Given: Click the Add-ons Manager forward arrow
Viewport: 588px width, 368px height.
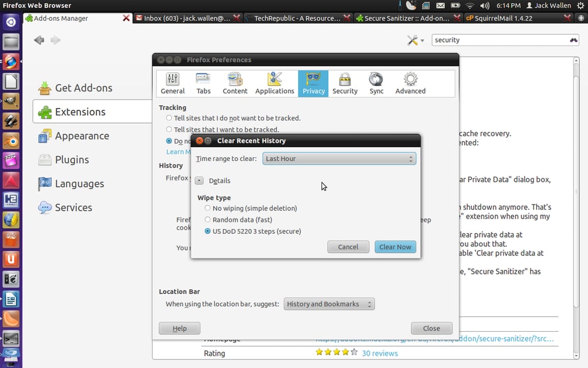Looking at the screenshot, I should (56, 40).
